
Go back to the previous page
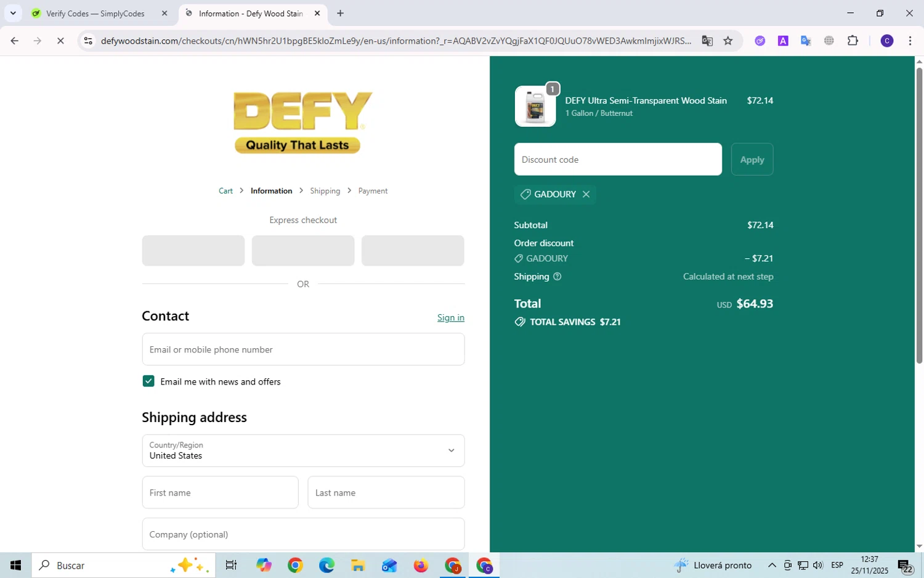pyautogui.click(x=14, y=41)
